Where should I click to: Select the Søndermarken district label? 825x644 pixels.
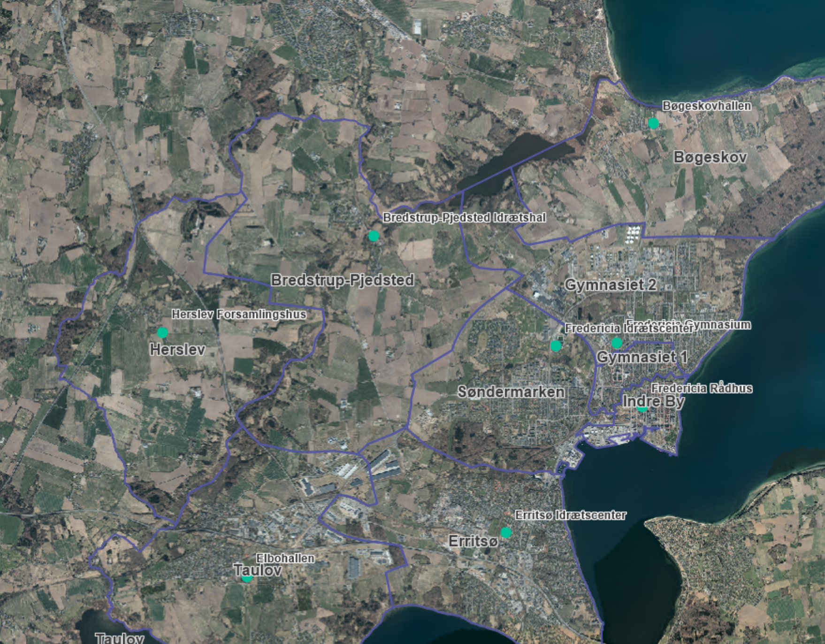click(511, 392)
